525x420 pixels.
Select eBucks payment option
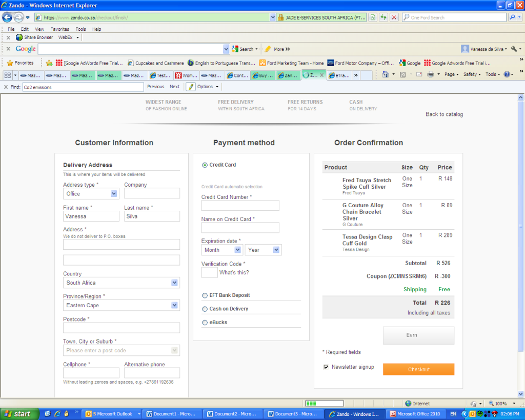[205, 323]
